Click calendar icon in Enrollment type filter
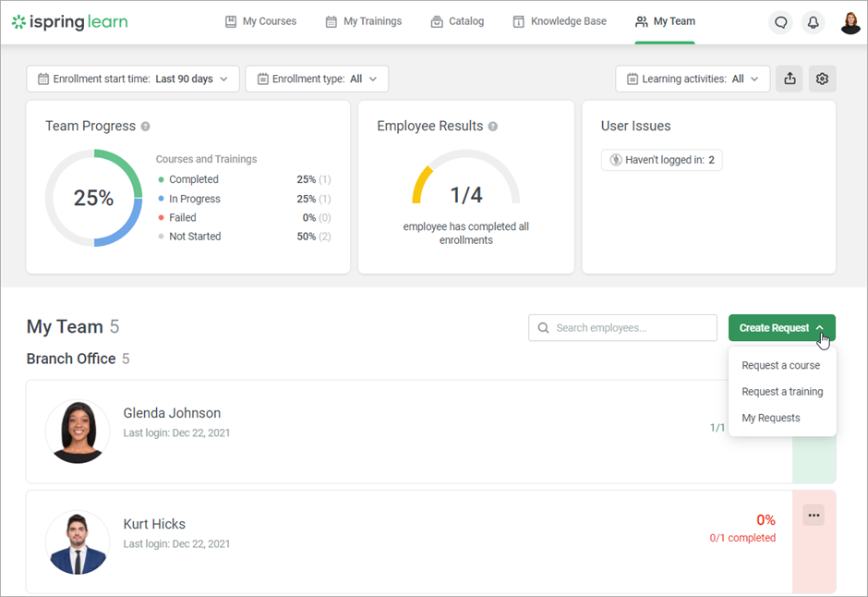 263,79
